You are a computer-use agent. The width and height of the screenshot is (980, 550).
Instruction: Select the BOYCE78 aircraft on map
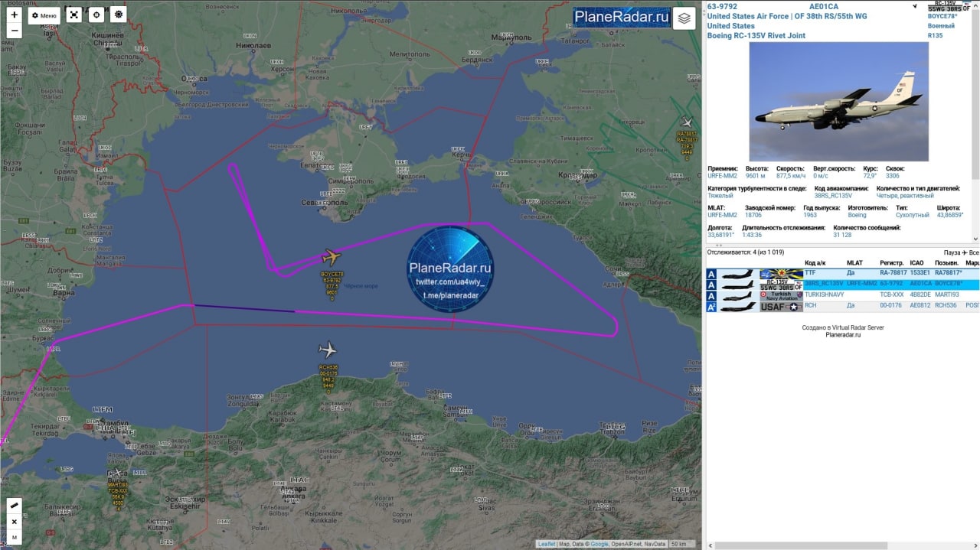(331, 257)
